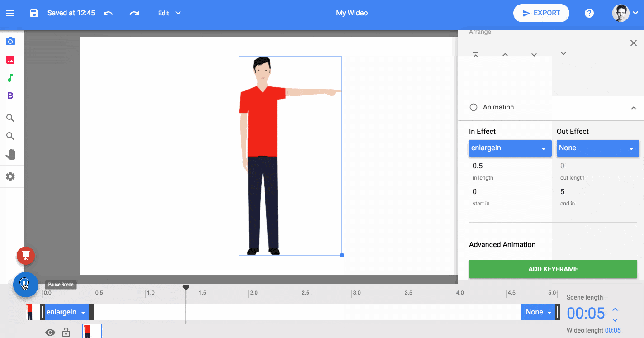The image size is (644, 338).
Task: Click the zoom out magnifier icon
Action: 10,136
